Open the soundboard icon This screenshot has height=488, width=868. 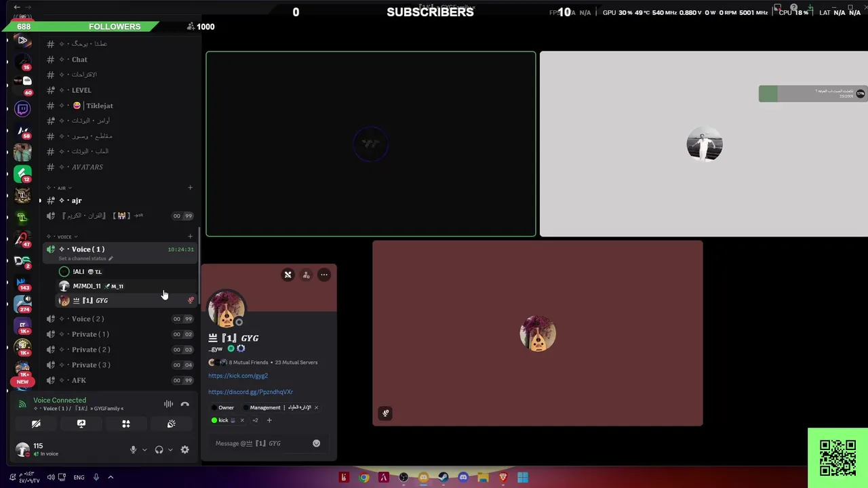(x=171, y=424)
